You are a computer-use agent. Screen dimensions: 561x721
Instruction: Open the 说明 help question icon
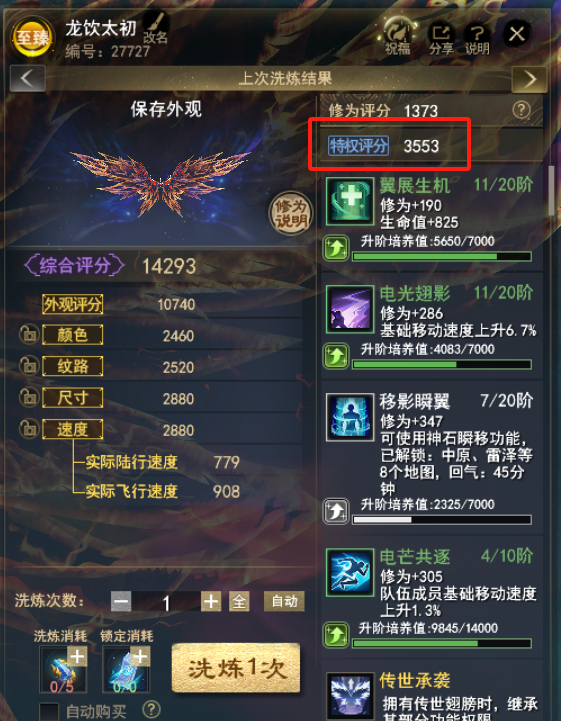coord(477,39)
